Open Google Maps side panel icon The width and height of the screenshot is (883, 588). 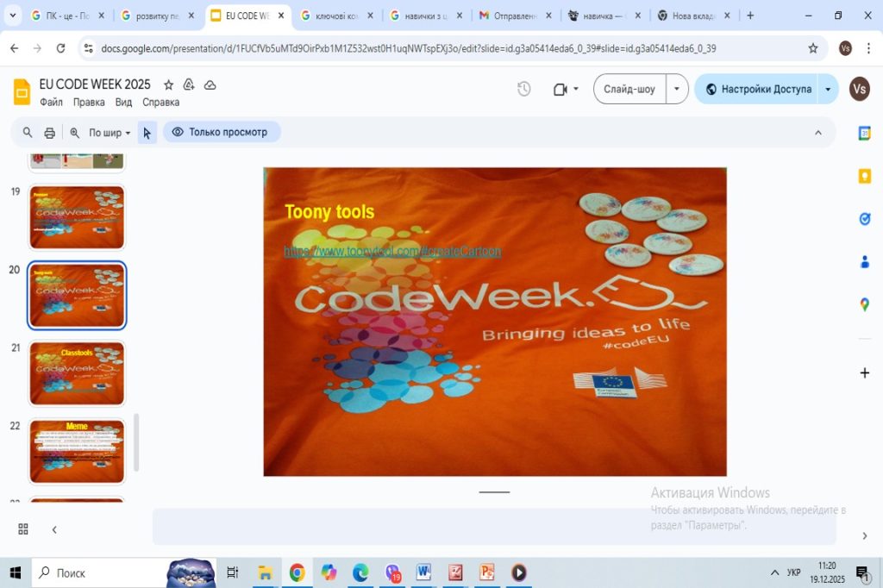[x=864, y=304]
